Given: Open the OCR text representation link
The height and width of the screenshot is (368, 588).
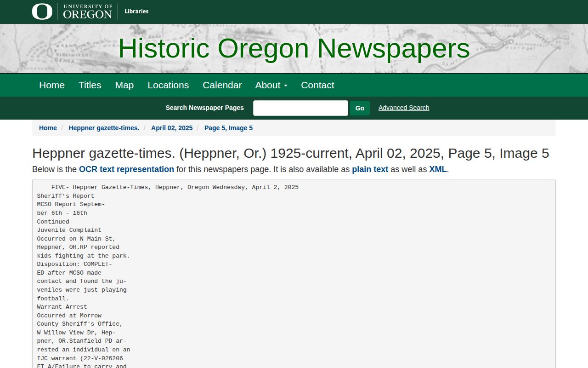Looking at the screenshot, I should 126,169.
